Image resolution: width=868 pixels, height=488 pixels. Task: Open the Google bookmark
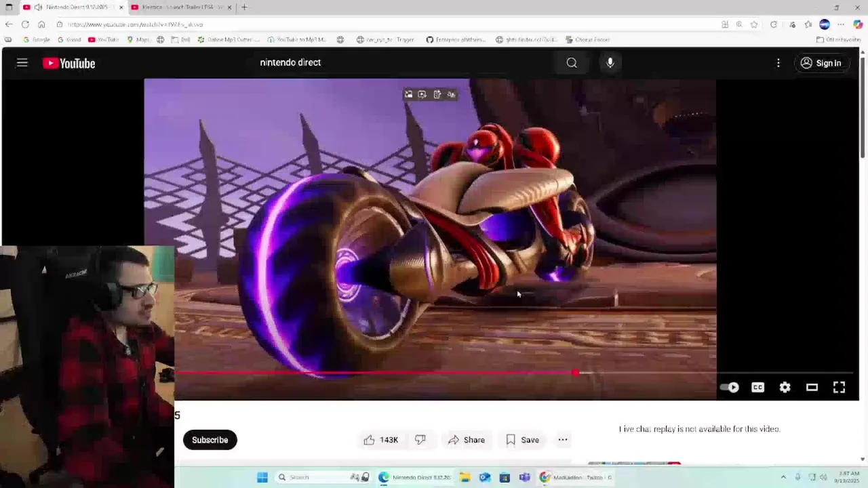tap(37, 39)
